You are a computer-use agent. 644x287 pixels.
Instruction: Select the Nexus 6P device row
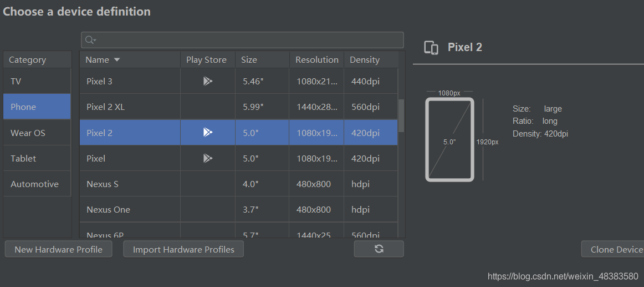click(x=239, y=230)
